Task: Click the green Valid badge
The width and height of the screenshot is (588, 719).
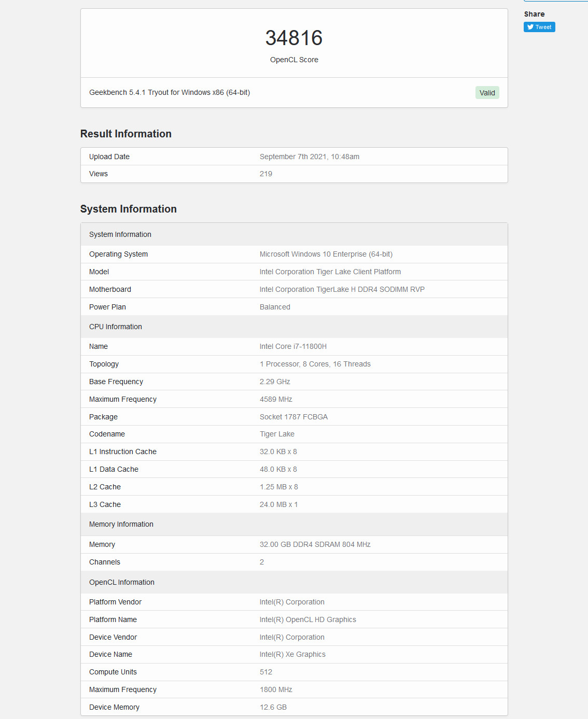Action: pyautogui.click(x=487, y=93)
